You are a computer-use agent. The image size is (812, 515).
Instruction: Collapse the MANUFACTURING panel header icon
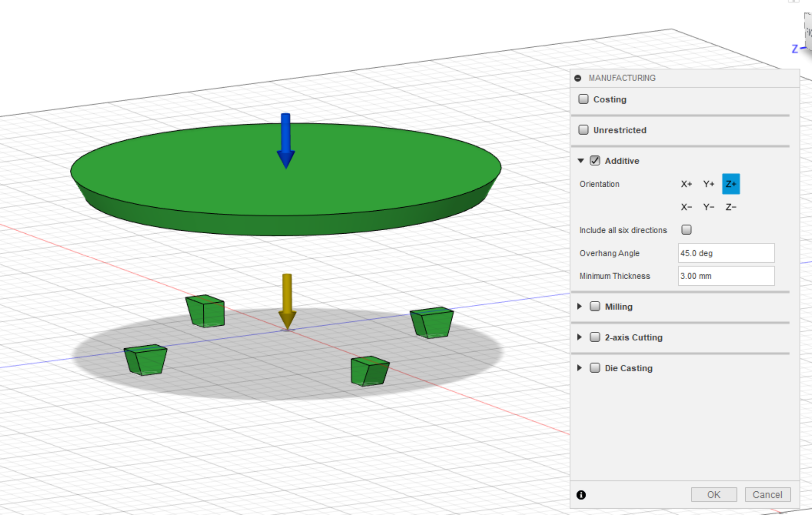(x=578, y=78)
